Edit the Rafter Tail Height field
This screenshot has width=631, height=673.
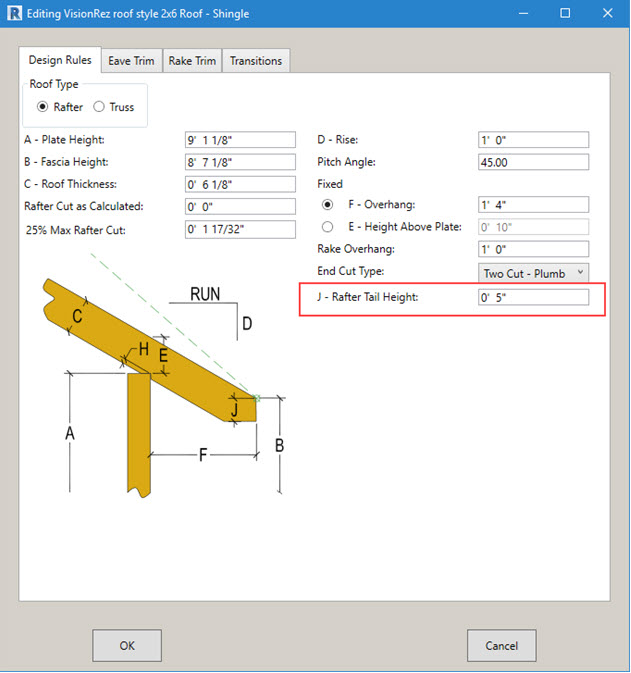pyautogui.click(x=533, y=297)
